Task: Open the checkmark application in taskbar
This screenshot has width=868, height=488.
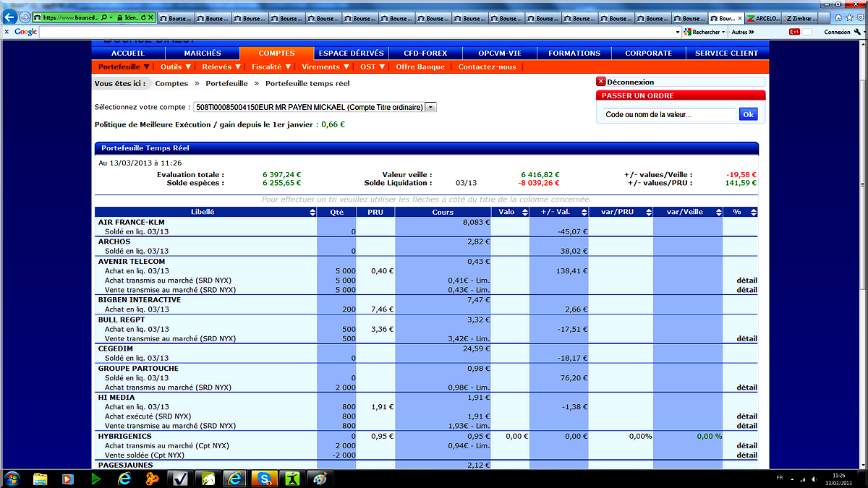Action: click(180, 479)
